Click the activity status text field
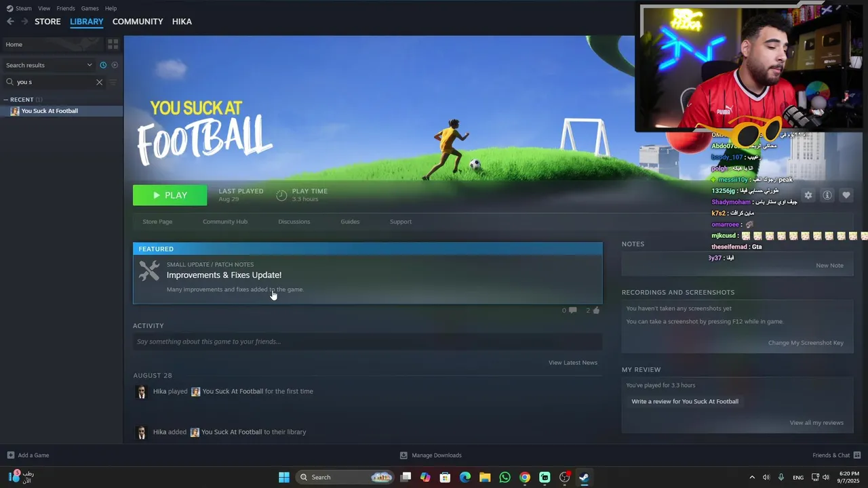Screen dimensions: 868x488 pyautogui.click(x=368, y=342)
